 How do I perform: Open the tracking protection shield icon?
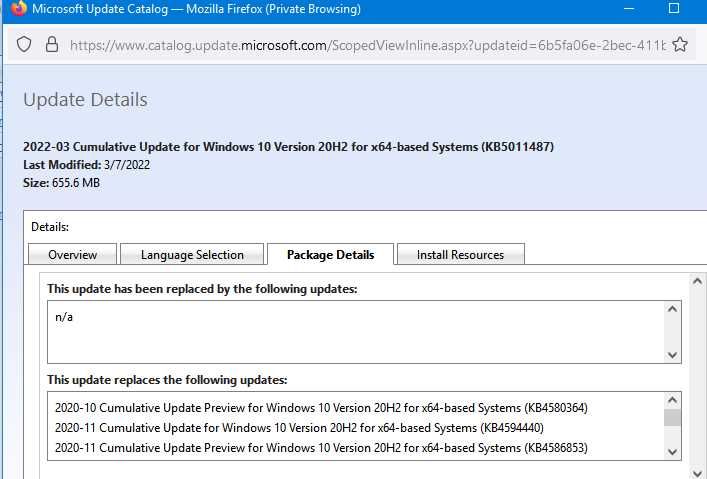[24, 45]
